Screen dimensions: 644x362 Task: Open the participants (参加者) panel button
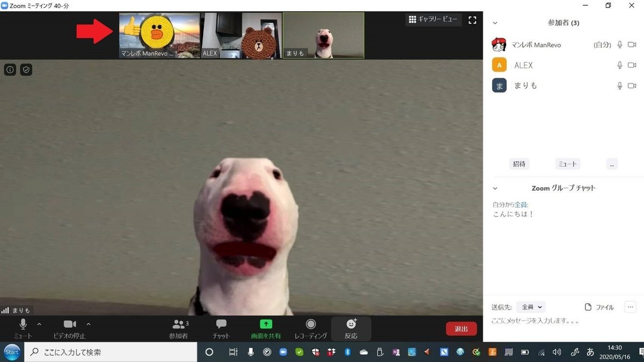179,328
